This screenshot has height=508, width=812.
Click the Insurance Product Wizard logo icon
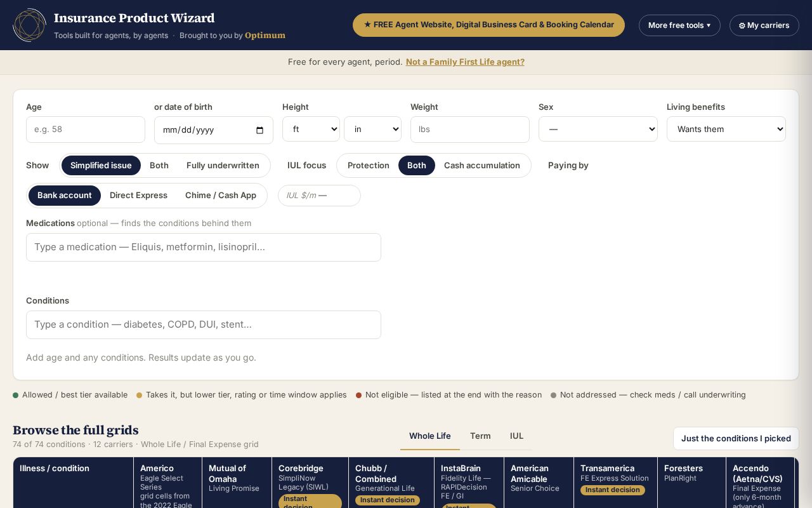click(29, 25)
